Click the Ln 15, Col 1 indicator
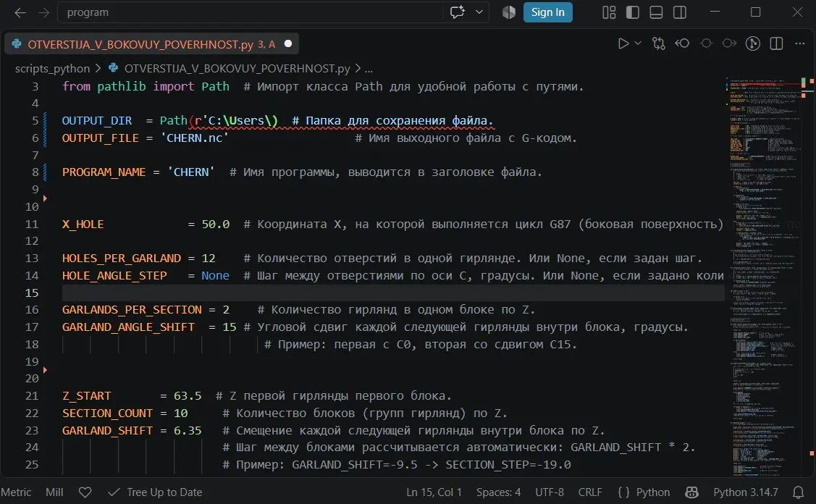This screenshot has width=816, height=504. tap(434, 492)
